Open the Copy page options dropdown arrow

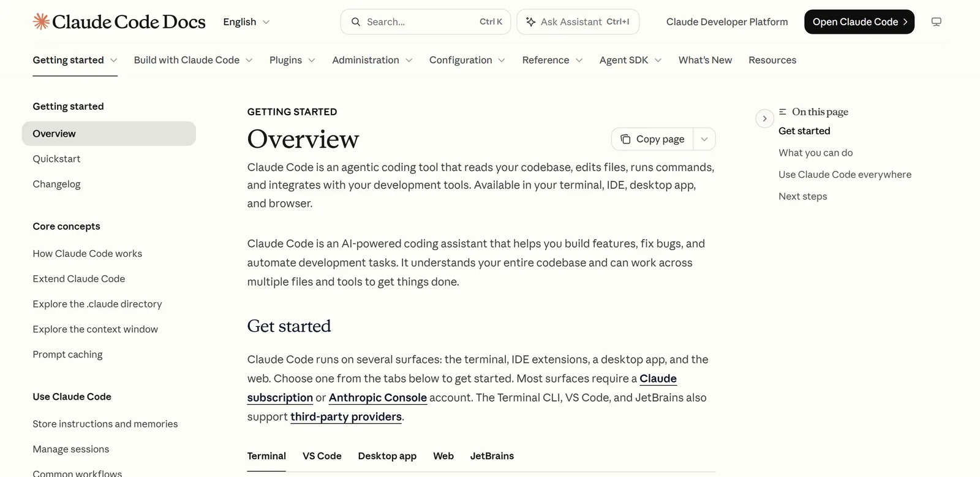pos(704,139)
